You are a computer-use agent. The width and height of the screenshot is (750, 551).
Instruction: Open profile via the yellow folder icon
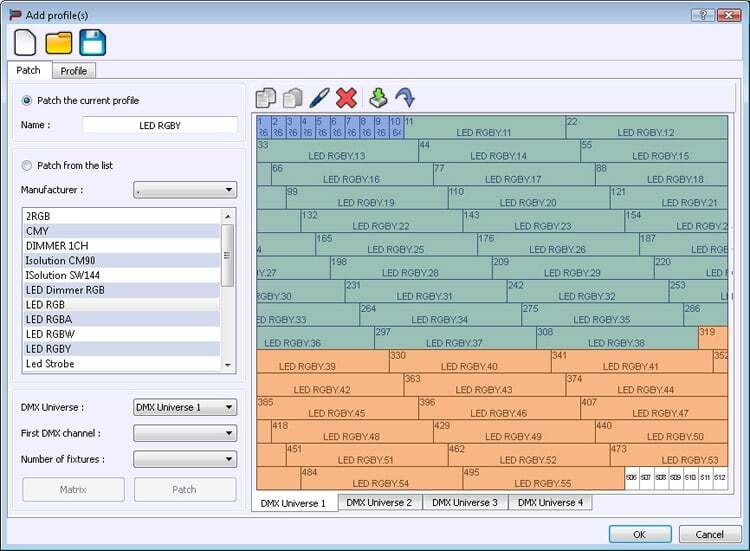click(58, 43)
